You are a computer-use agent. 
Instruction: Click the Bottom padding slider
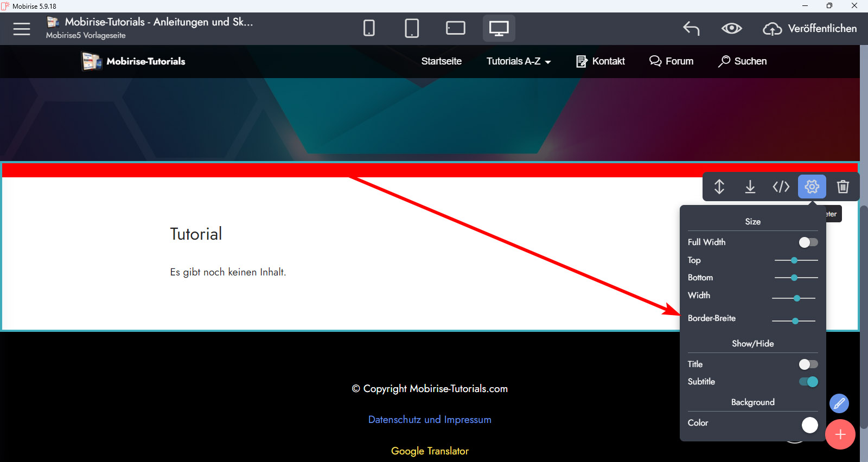pyautogui.click(x=796, y=278)
